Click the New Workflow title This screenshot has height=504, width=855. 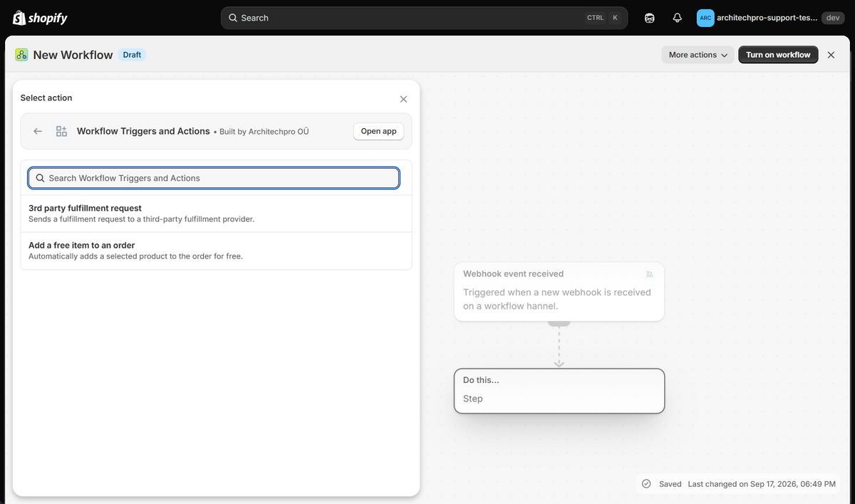(73, 55)
